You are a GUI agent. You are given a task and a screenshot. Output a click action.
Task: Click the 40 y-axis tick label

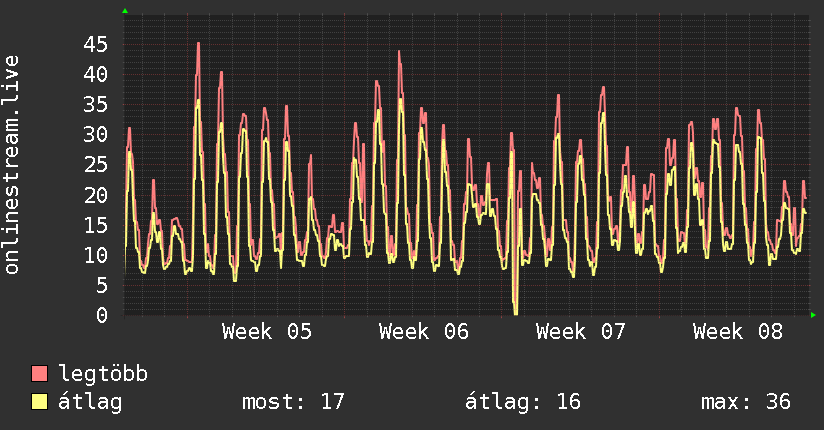[x=96, y=74]
